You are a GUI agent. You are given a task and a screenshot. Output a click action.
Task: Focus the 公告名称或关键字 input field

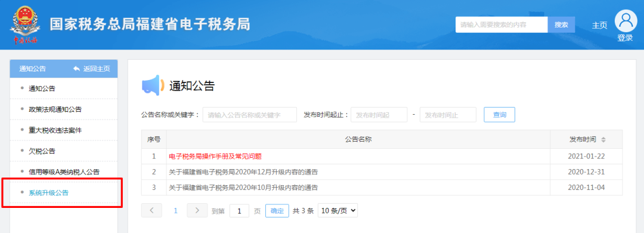click(x=250, y=115)
